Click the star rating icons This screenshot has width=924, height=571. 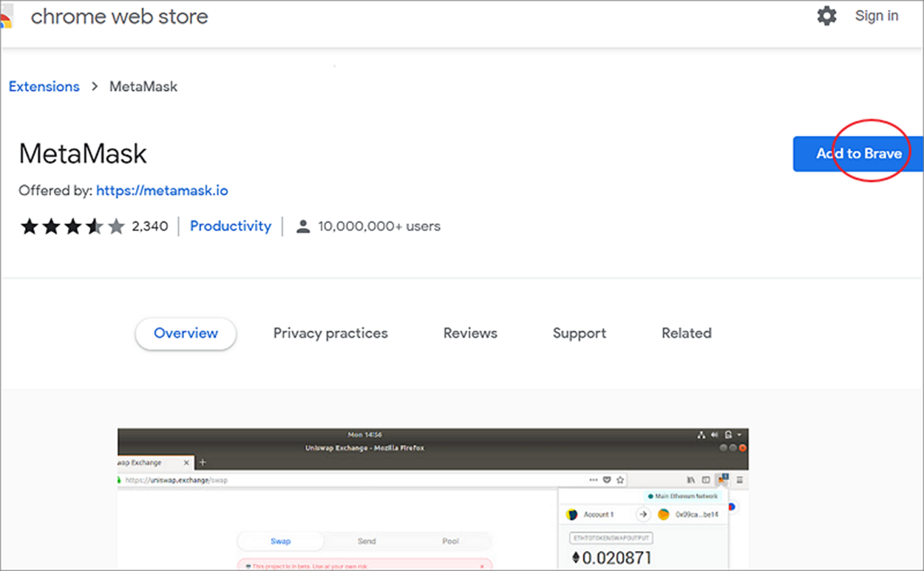(x=72, y=226)
